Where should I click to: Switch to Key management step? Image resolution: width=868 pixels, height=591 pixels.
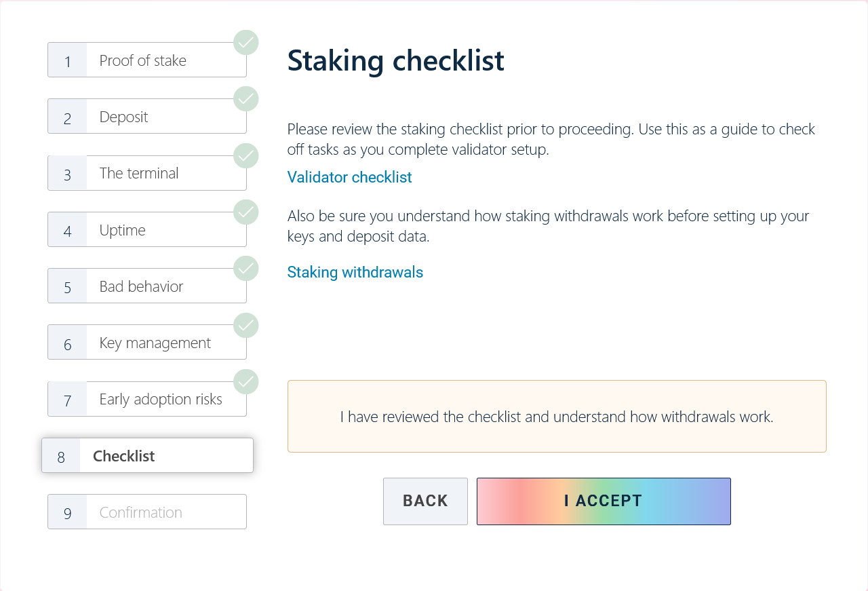point(146,343)
